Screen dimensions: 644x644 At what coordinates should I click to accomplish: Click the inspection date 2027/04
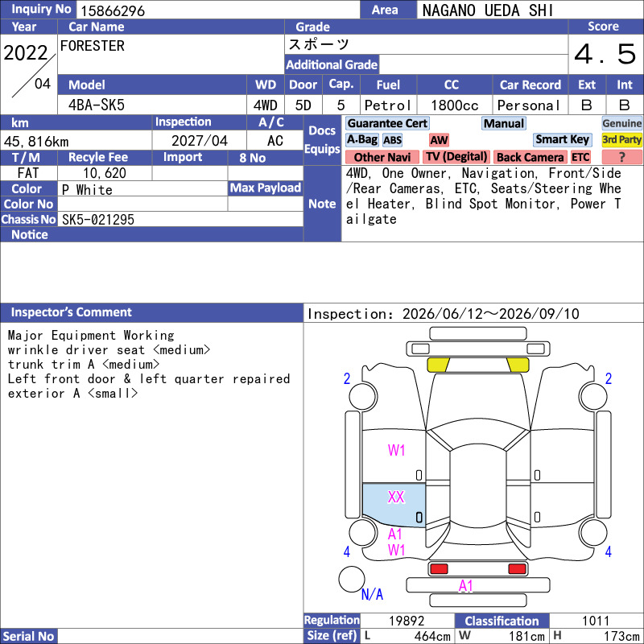click(x=199, y=141)
